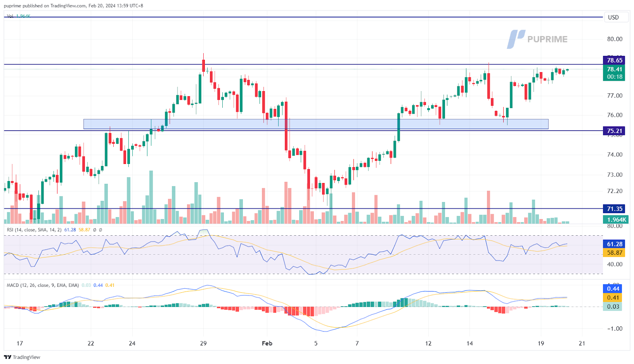This screenshot has width=634, height=364.
Task: Click the RSI legend value 58.87 in orange
Action: pos(84,230)
